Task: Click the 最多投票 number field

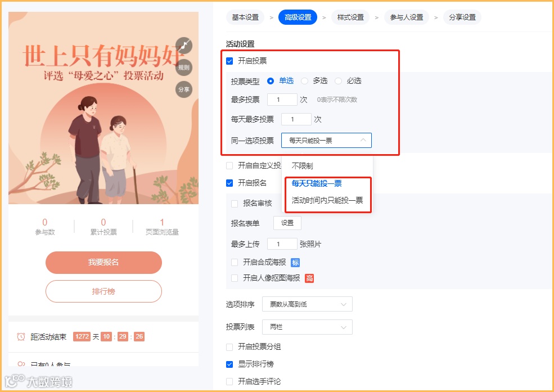Action: (x=282, y=100)
